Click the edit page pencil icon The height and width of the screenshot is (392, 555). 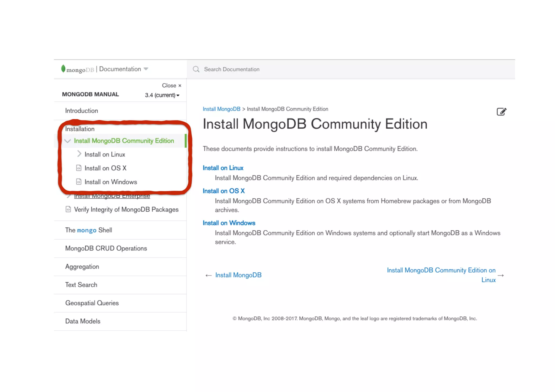501,112
